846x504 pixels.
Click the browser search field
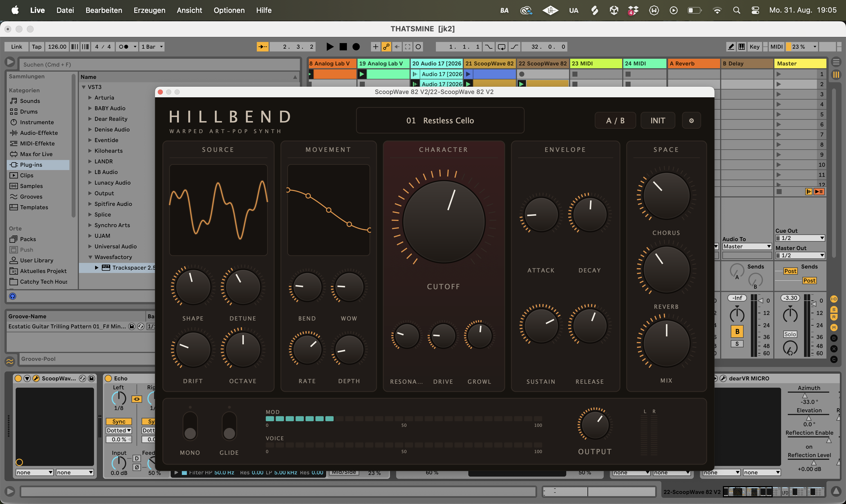pyautogui.click(x=160, y=65)
